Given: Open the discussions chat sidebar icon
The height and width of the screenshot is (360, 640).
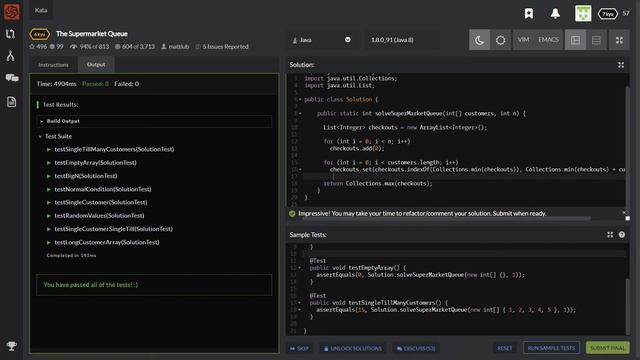Looking at the screenshot, I should click(x=12, y=78).
